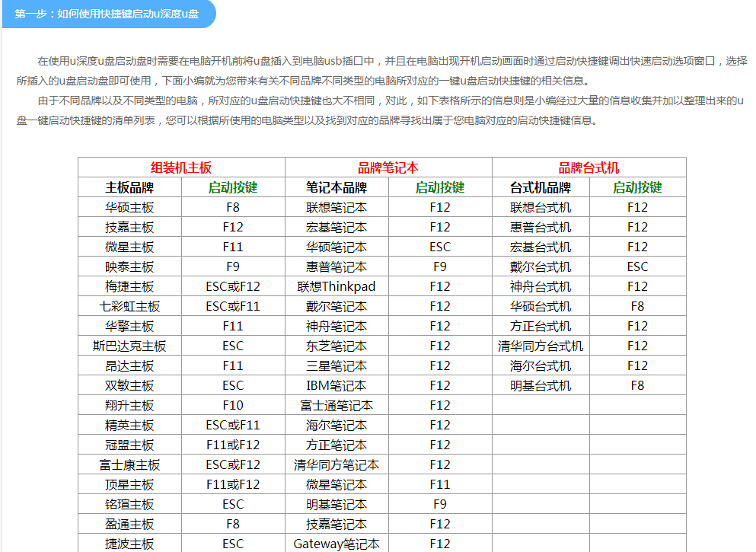This screenshot has height=552, width=756.
Task: Select the '宏基笔记本' cell
Action: coord(337,227)
